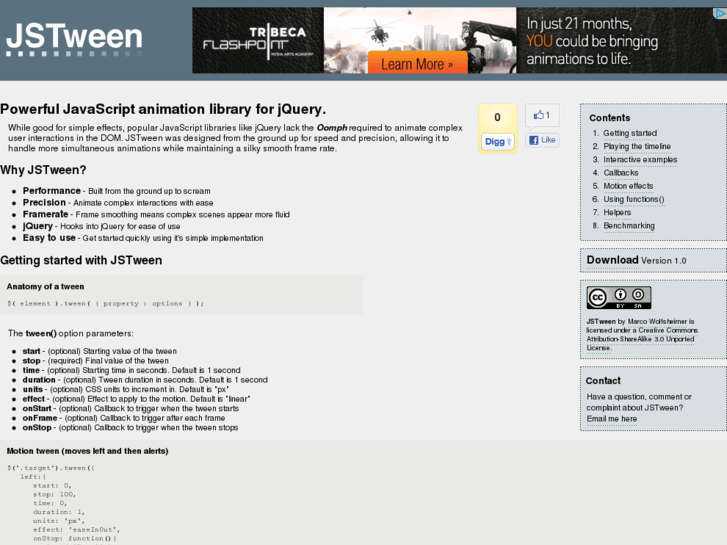The height and width of the screenshot is (545, 727).
Task: Open the Helpers contents link
Action: pos(617,212)
